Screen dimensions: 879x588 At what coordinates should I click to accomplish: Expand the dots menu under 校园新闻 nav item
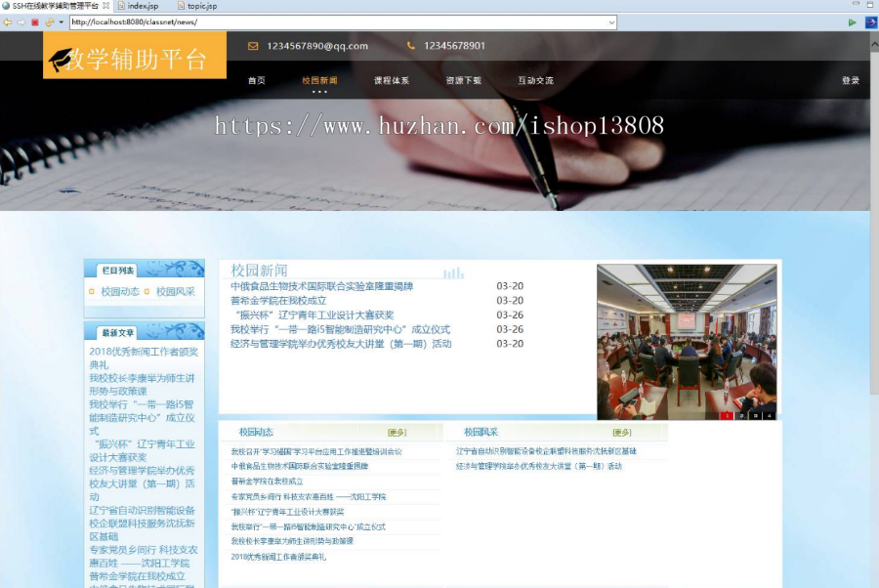click(x=319, y=91)
